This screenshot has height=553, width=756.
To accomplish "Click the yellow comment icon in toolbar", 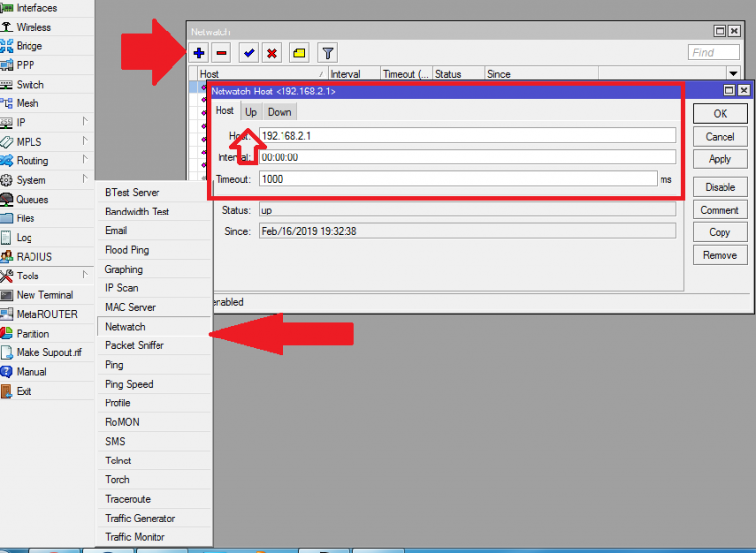I will coord(299,53).
